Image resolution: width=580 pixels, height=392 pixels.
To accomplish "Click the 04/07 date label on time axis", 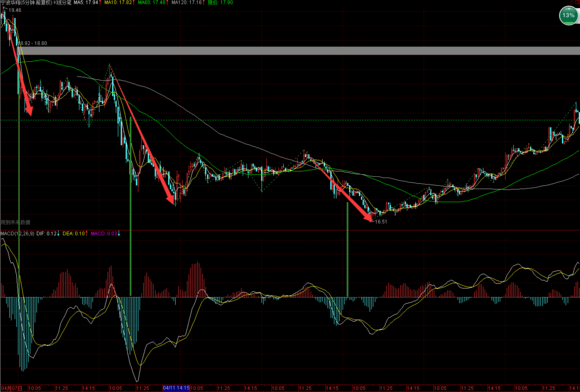I will [x=11, y=388].
